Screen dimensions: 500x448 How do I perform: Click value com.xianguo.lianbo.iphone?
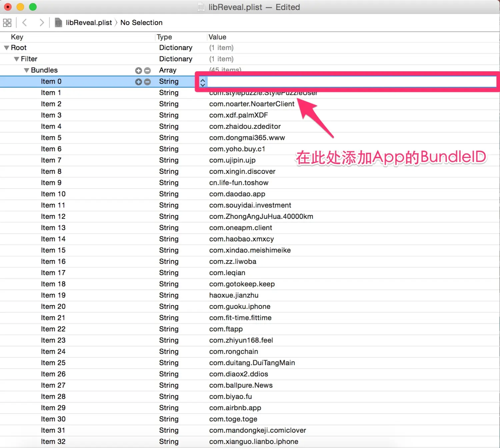click(x=254, y=442)
